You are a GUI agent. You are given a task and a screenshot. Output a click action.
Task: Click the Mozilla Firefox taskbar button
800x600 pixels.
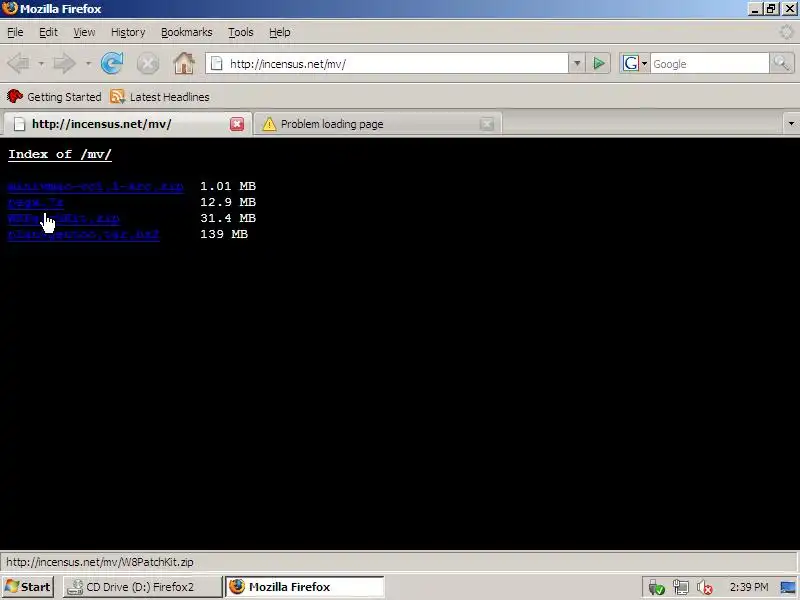point(305,587)
